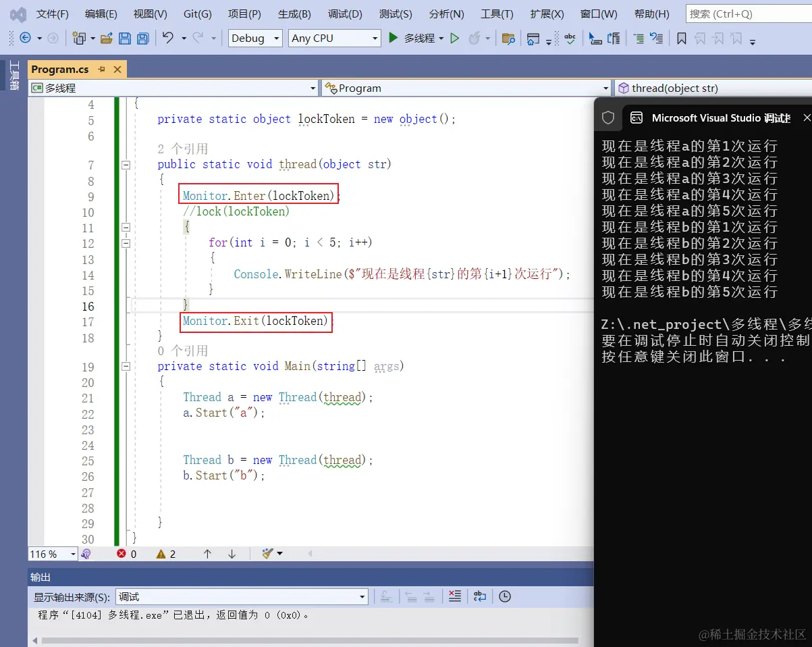
Task: Collapse the for loop at line 12
Action: pos(126,243)
